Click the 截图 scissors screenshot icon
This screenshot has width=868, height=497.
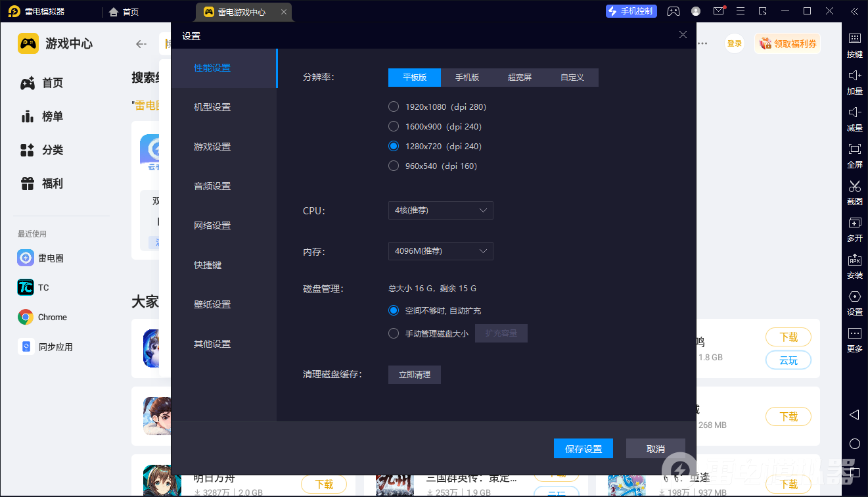point(854,187)
